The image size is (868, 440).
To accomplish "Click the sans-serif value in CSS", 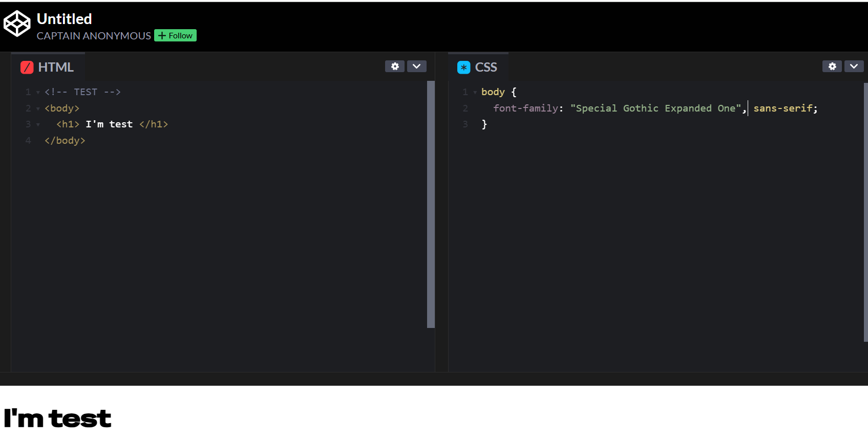I will click(783, 108).
